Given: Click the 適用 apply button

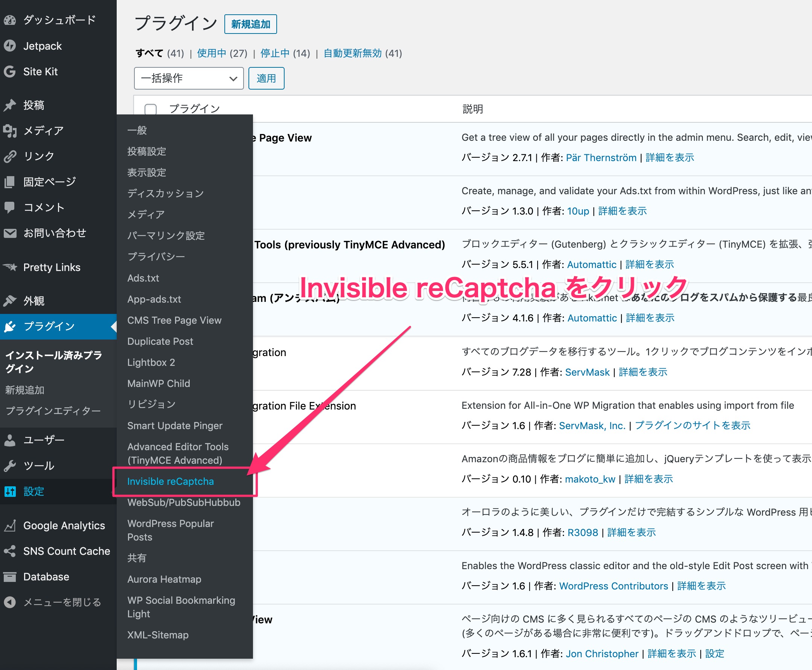Looking at the screenshot, I should tap(266, 78).
